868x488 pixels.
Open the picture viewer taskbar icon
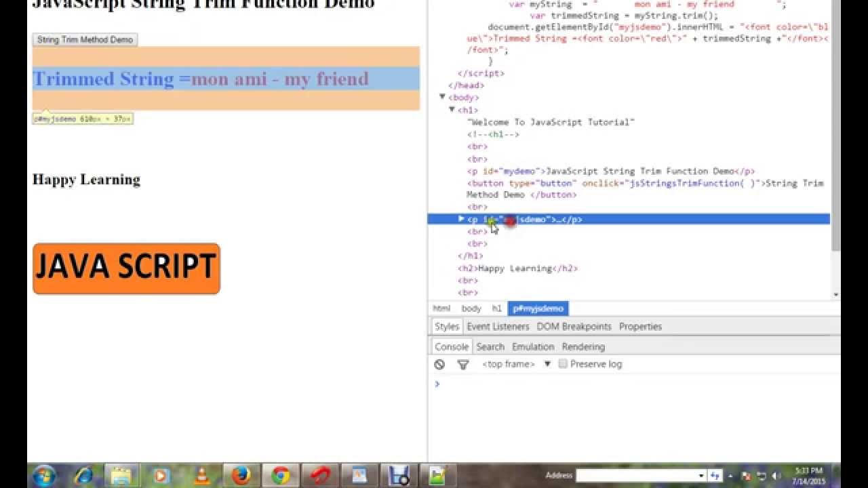359,476
